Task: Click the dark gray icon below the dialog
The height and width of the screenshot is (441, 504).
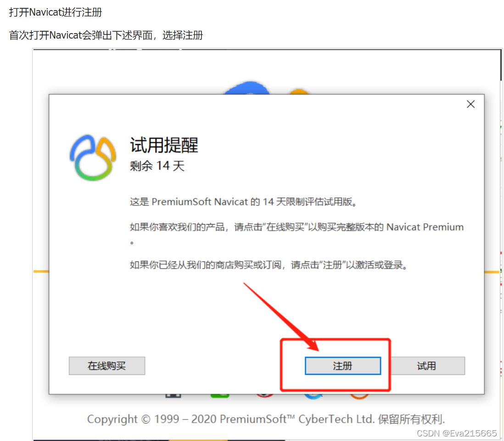Action: pos(173,396)
